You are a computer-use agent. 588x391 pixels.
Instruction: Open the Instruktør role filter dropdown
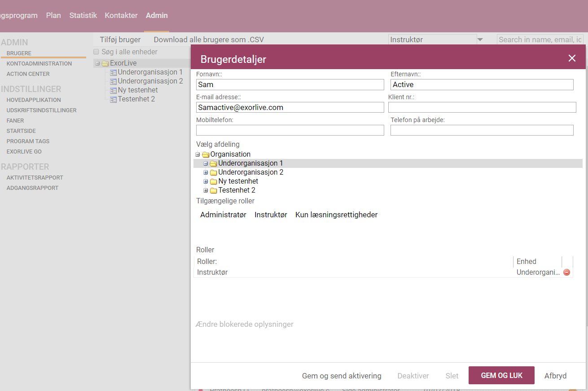(480, 40)
